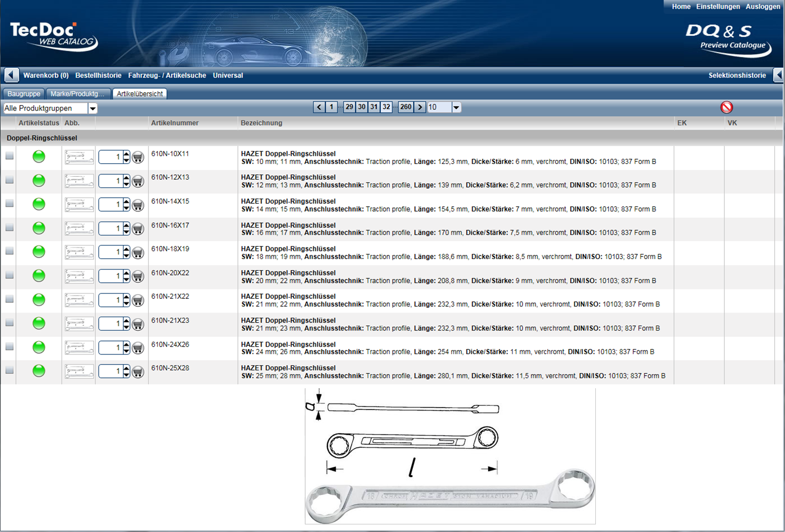Viewport: 785px width, 532px height.
Task: Mark the checkbox for 610N-21X22
Action: (x=9, y=299)
